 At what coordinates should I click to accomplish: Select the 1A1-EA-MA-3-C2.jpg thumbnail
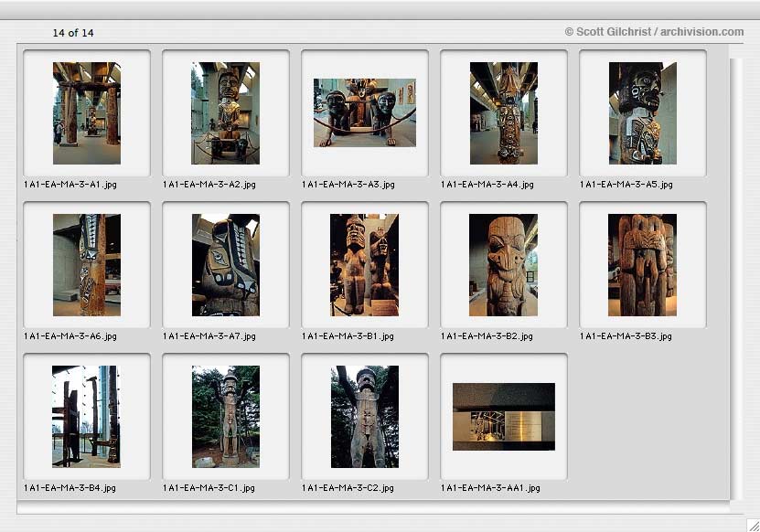click(x=365, y=417)
